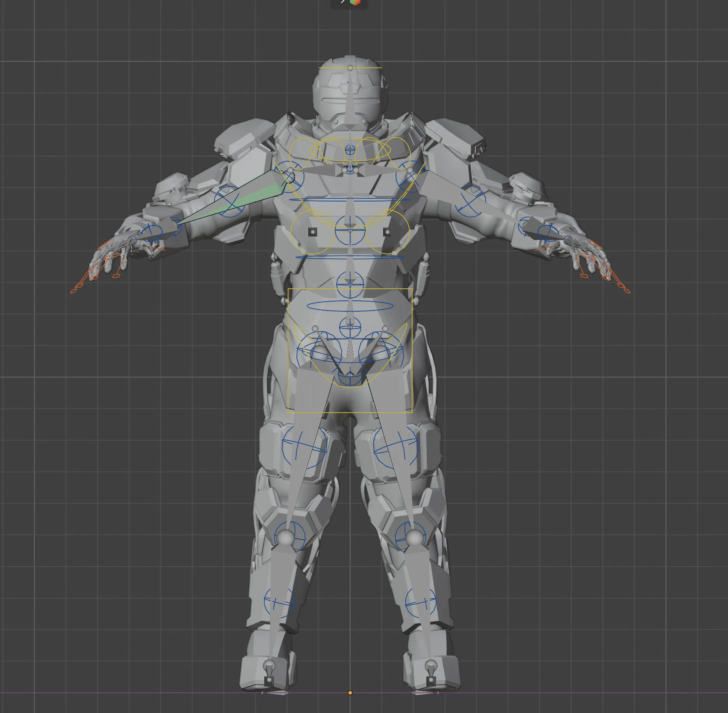This screenshot has width=728, height=713.
Task: Click the joint sphere at the helmet top
Action: pos(350,68)
